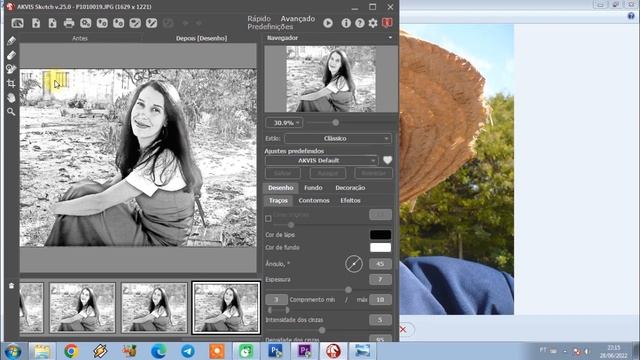Select the highlighted last timeline thumbnail
640x360 pixels.
pyautogui.click(x=226, y=308)
